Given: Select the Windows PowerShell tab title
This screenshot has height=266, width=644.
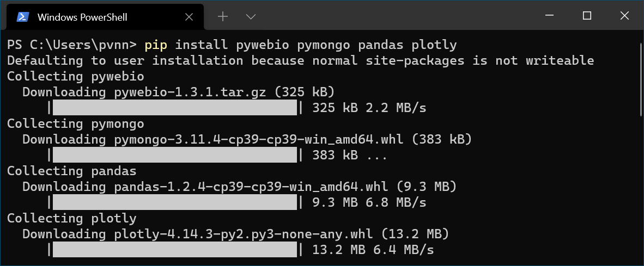Looking at the screenshot, I should (82, 17).
